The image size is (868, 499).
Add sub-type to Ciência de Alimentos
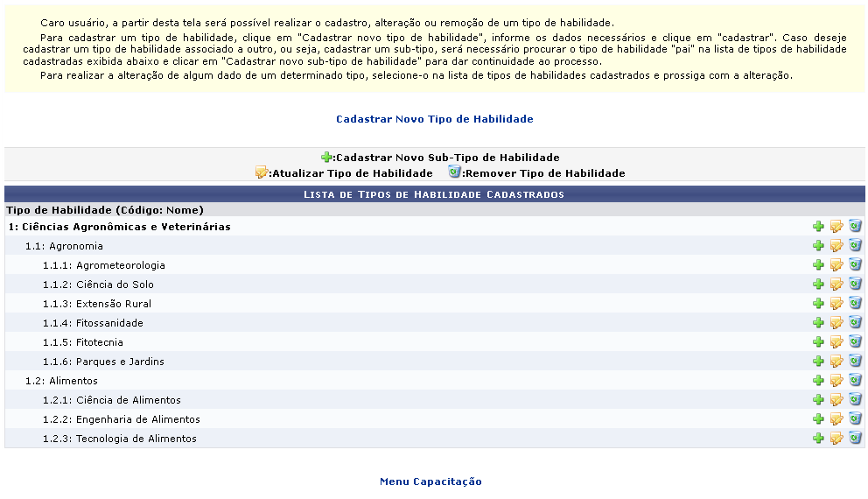coord(818,400)
